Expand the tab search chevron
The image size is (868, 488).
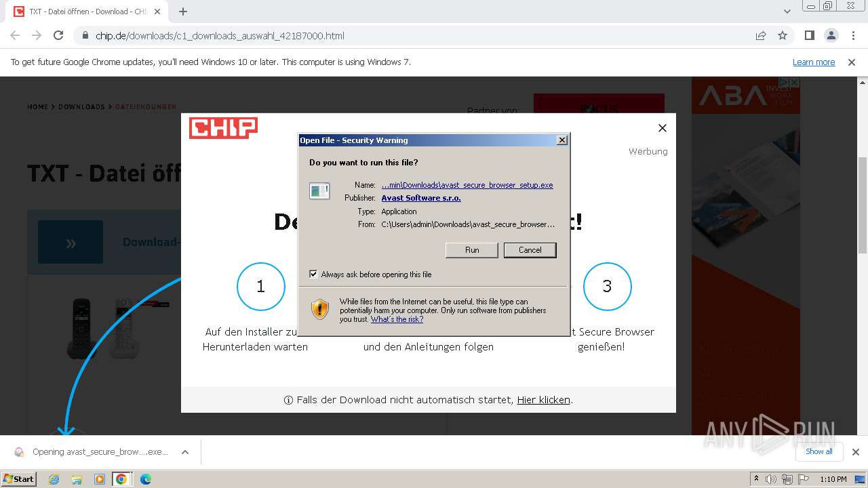coord(787,12)
